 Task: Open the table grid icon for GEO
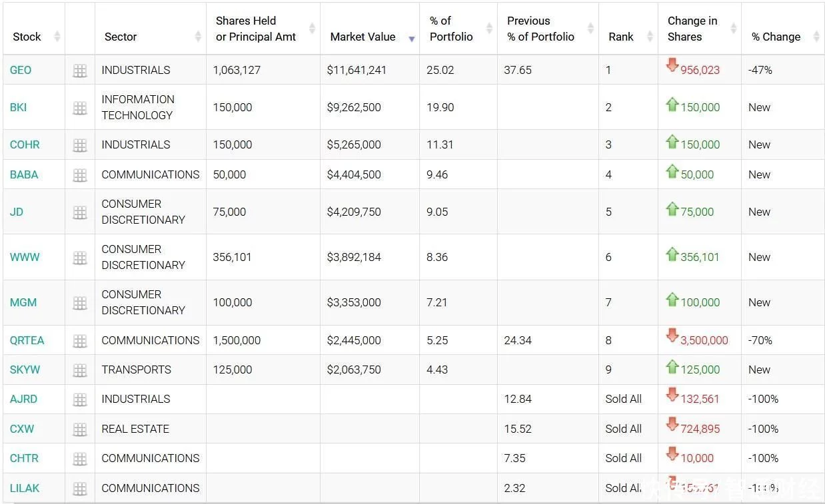[80, 71]
